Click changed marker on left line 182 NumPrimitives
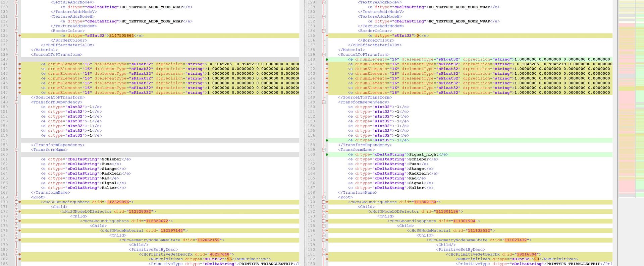 pyautogui.click(x=20, y=259)
